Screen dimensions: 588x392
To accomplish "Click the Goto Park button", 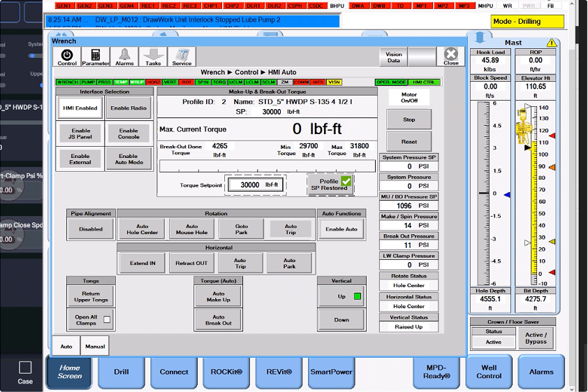I will [x=241, y=229].
